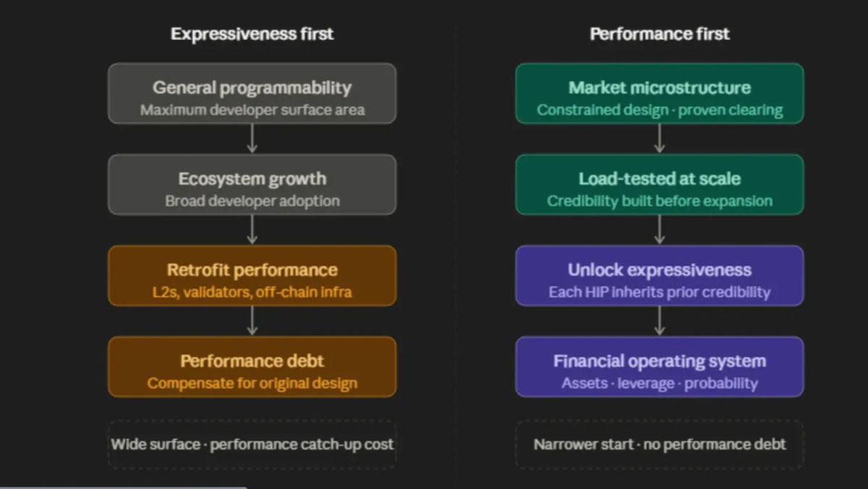Click the Expressiveness first heading
This screenshot has height=489, width=868.
pos(252,34)
